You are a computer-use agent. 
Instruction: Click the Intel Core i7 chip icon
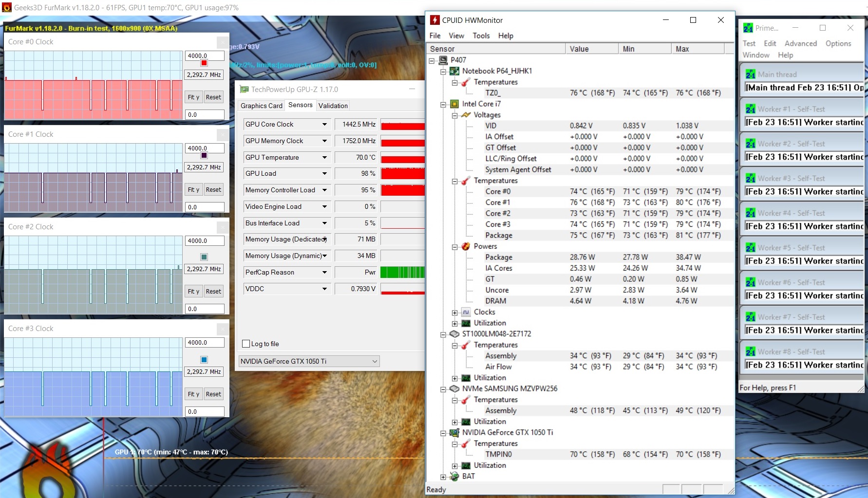click(454, 104)
